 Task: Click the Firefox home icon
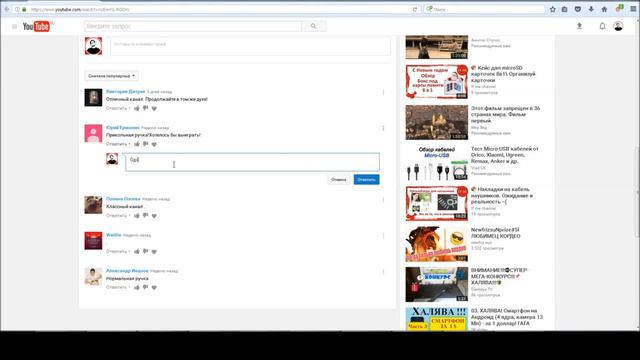tap(604, 9)
